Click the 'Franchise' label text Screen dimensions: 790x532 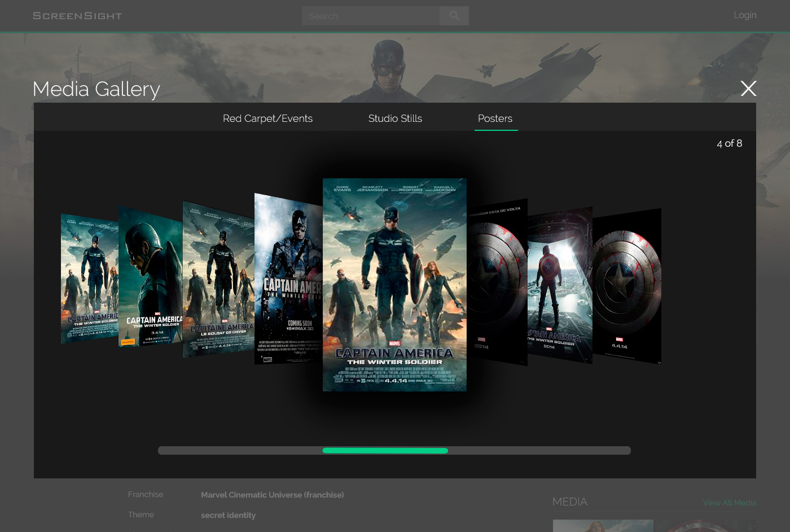pyautogui.click(x=146, y=494)
